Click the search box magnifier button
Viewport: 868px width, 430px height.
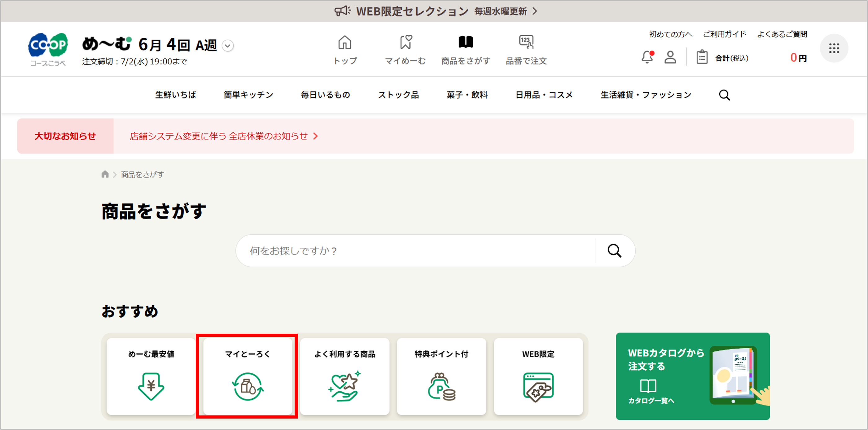615,251
